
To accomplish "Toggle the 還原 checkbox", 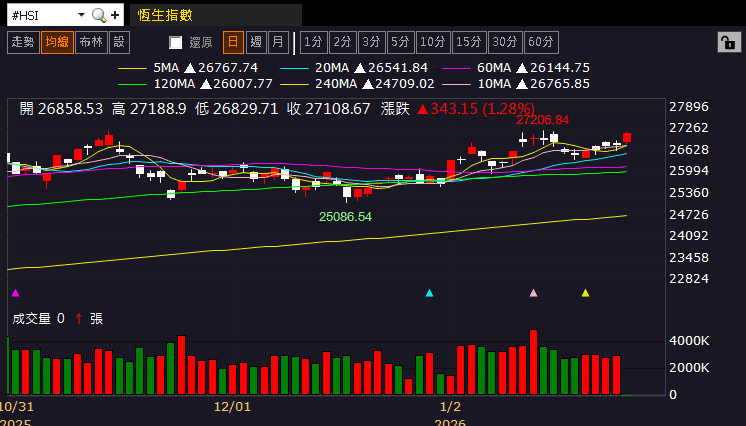I will tap(176, 43).
